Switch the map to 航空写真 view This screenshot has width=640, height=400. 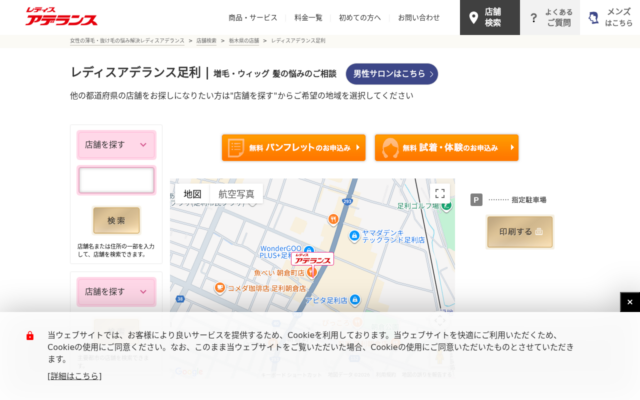[x=236, y=193]
